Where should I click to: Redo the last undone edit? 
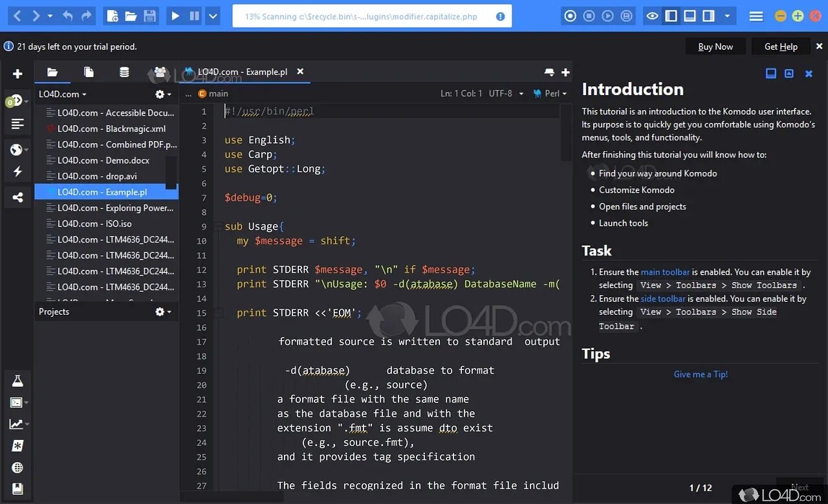(86, 16)
